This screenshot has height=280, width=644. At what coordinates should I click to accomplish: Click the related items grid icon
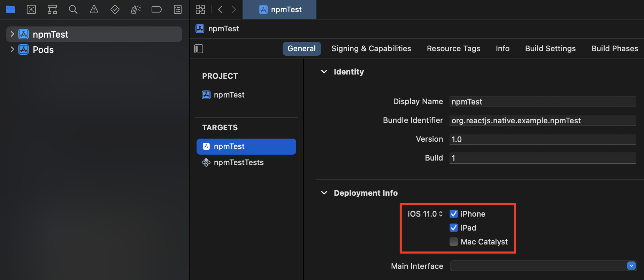(200, 9)
